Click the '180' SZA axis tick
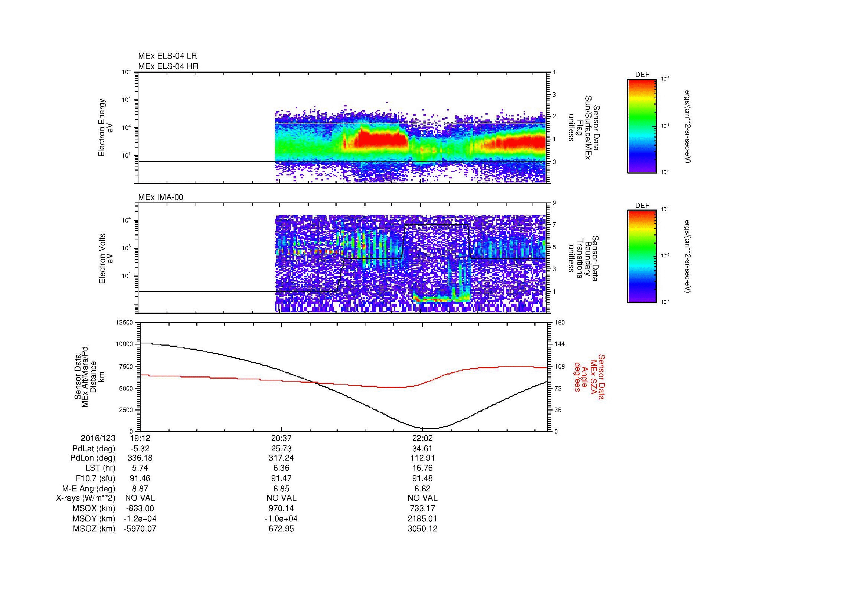The height and width of the screenshot is (613, 868). (560, 322)
